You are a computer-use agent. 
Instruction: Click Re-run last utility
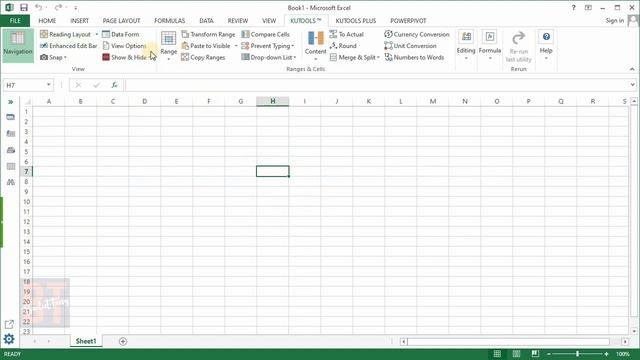[x=518, y=47]
